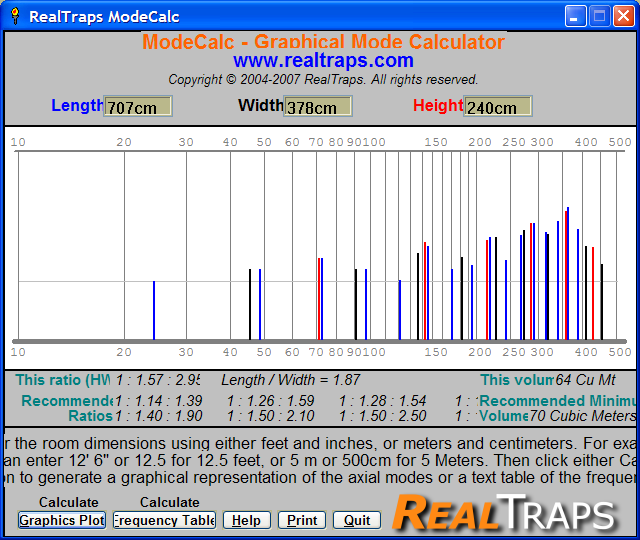Quit the ModeCalc application

tap(357, 520)
